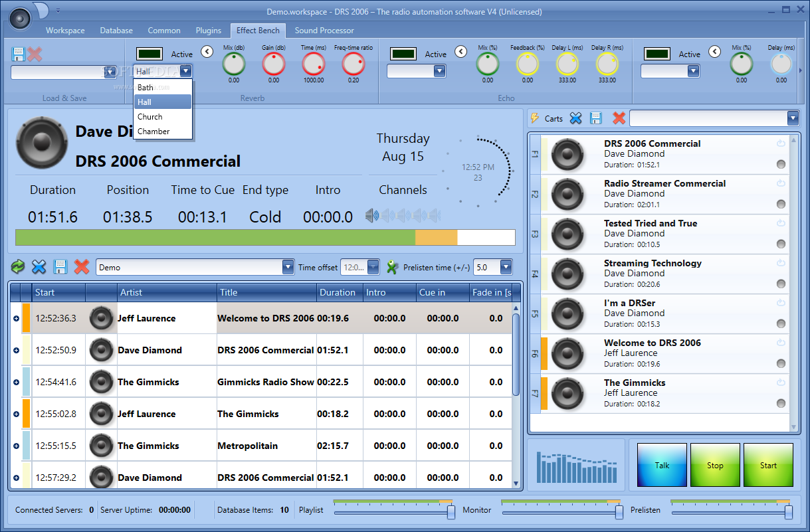Viewport: 810px width, 532px height.
Task: Click the Reverb Time (ms) knob
Action: click(313, 64)
